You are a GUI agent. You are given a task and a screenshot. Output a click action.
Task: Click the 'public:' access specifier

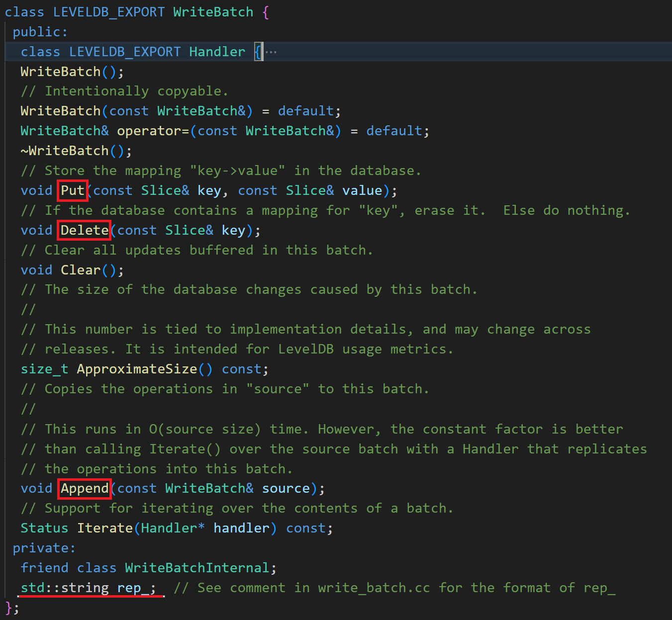(40, 32)
